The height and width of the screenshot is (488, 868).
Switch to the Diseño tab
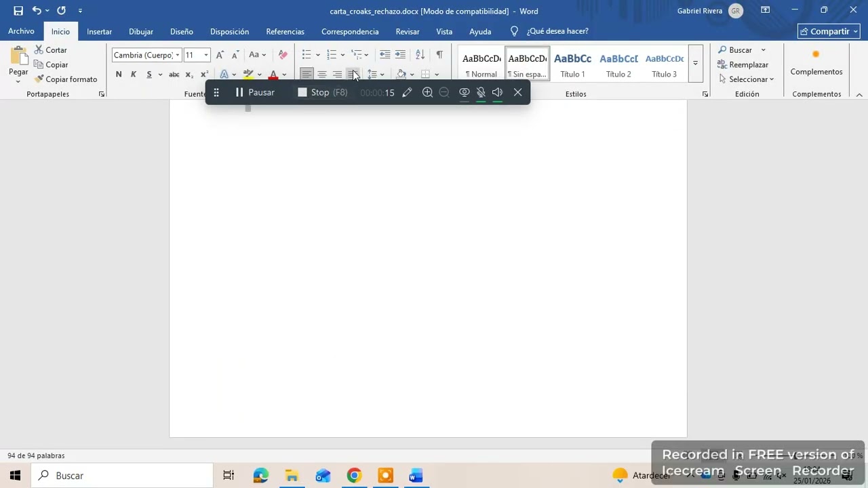(181, 31)
